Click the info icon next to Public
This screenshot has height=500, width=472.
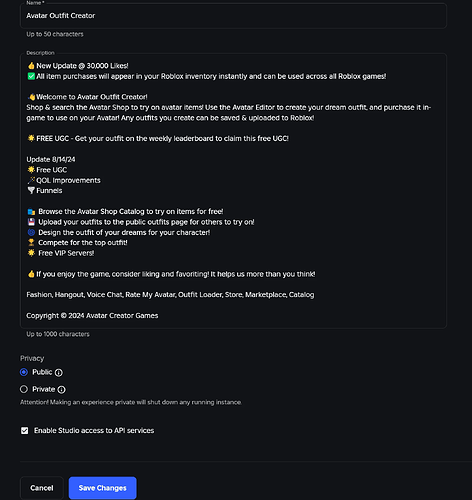(59, 372)
